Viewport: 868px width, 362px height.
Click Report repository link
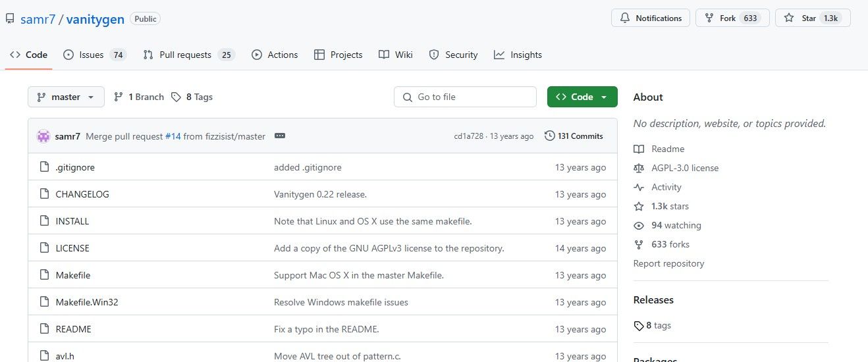click(x=668, y=263)
